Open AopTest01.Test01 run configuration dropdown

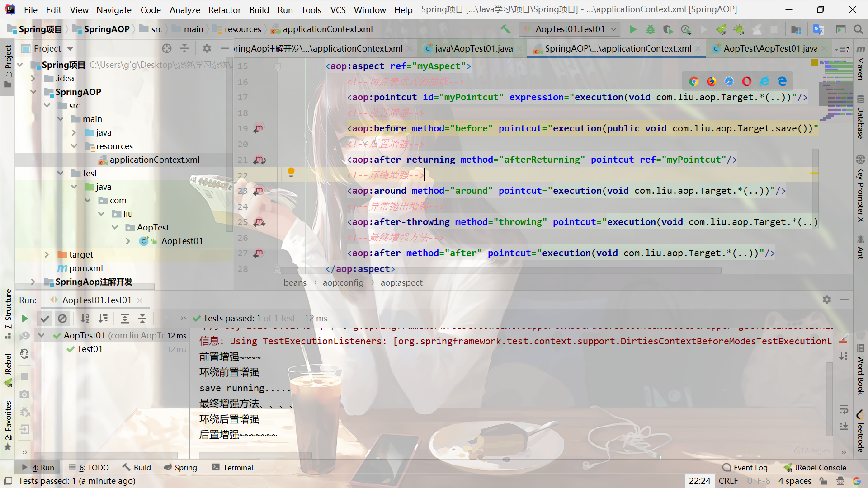tap(570, 29)
